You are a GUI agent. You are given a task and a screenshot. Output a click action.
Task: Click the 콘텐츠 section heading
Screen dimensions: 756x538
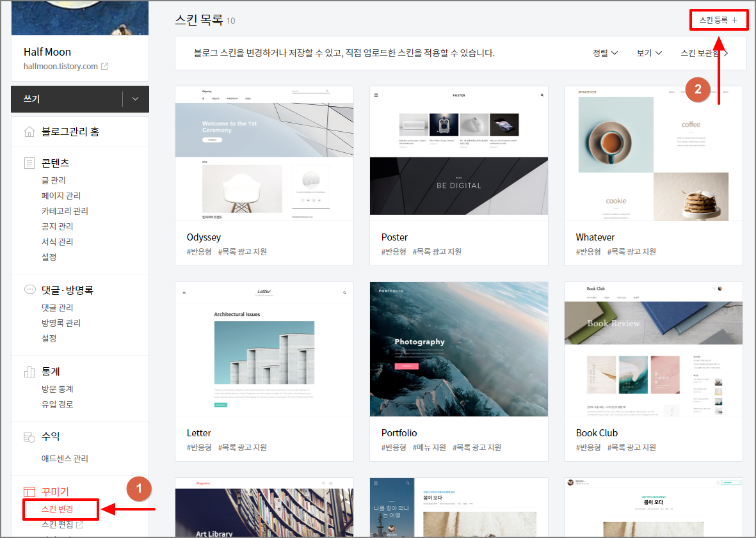click(x=56, y=162)
